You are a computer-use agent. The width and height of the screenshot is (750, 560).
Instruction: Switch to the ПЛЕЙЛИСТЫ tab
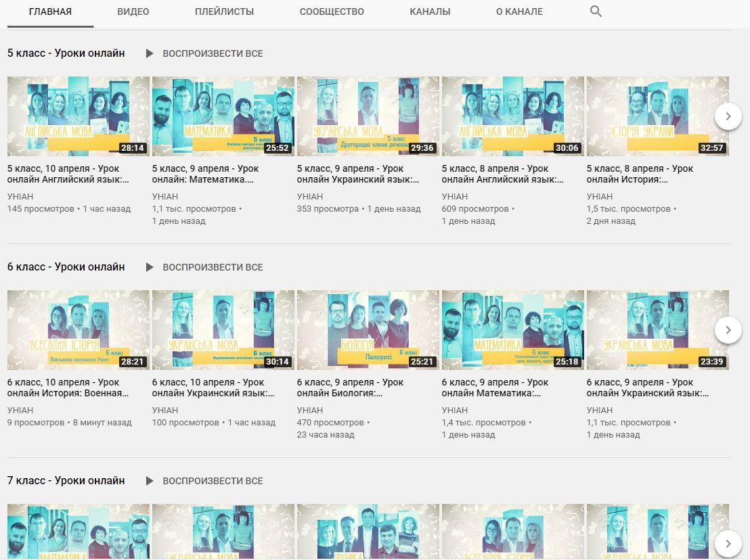(224, 11)
